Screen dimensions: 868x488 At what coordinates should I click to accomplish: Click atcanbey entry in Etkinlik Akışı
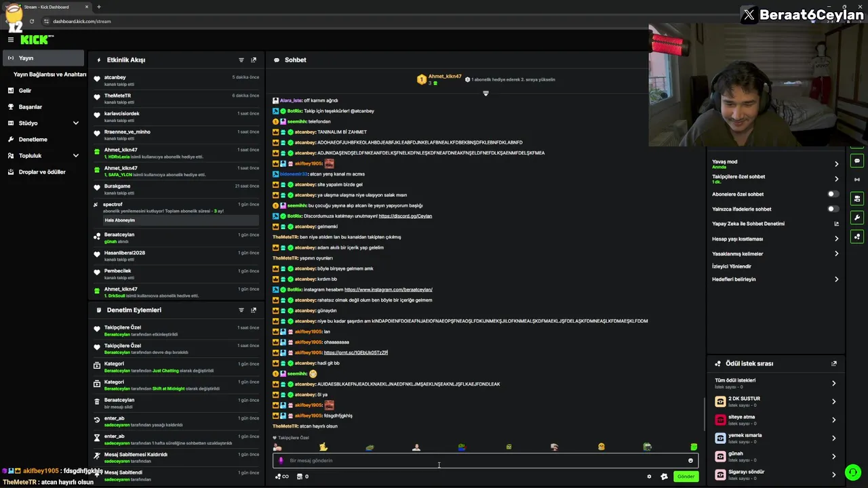[x=176, y=81]
